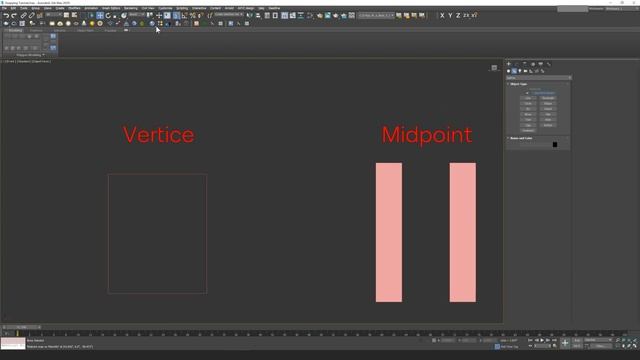Viewport: 640px width, 360px height.
Task: Click the Set Key mode button
Action: (x=577, y=346)
